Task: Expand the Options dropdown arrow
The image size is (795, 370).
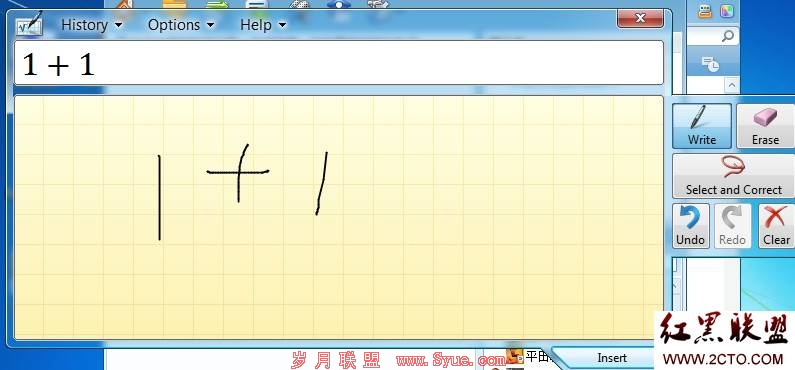Action: click(210, 25)
